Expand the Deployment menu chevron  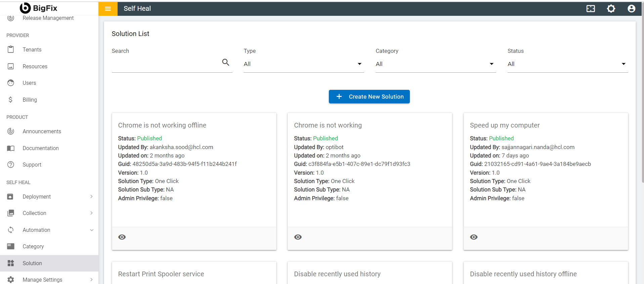[91, 197]
